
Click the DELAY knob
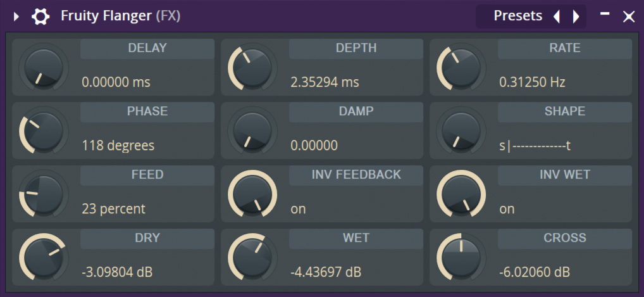[44, 68]
